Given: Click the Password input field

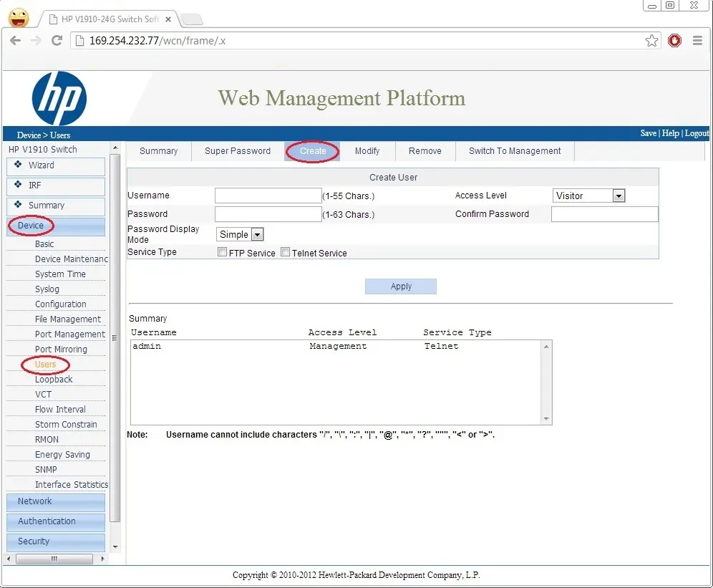Looking at the screenshot, I should click(x=268, y=214).
